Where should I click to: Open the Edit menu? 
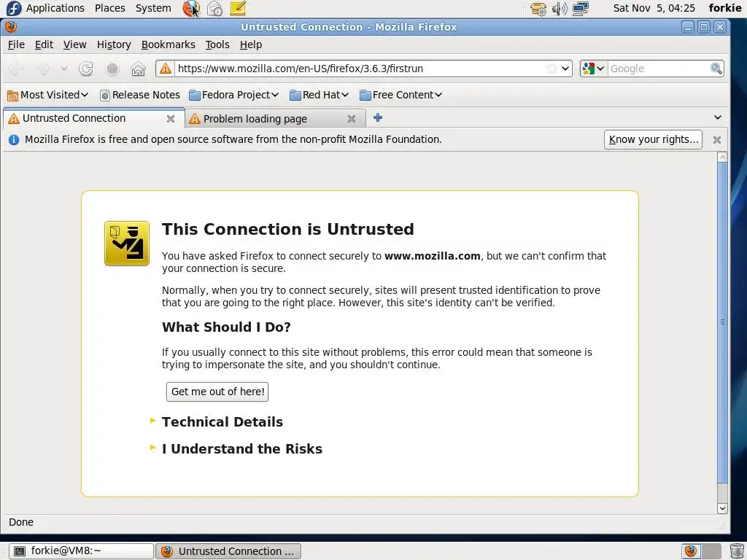[x=44, y=44]
